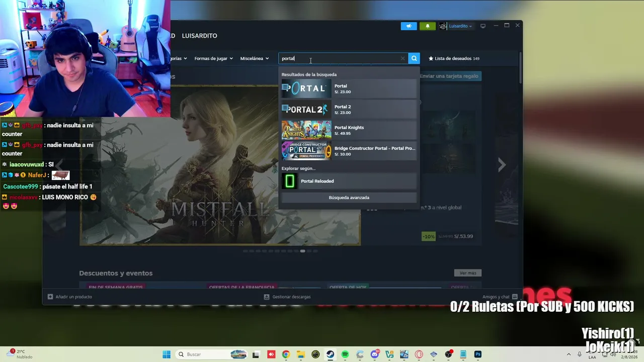Click the Portal game thumbnail
Screen dimensions: 644x362
click(x=306, y=89)
